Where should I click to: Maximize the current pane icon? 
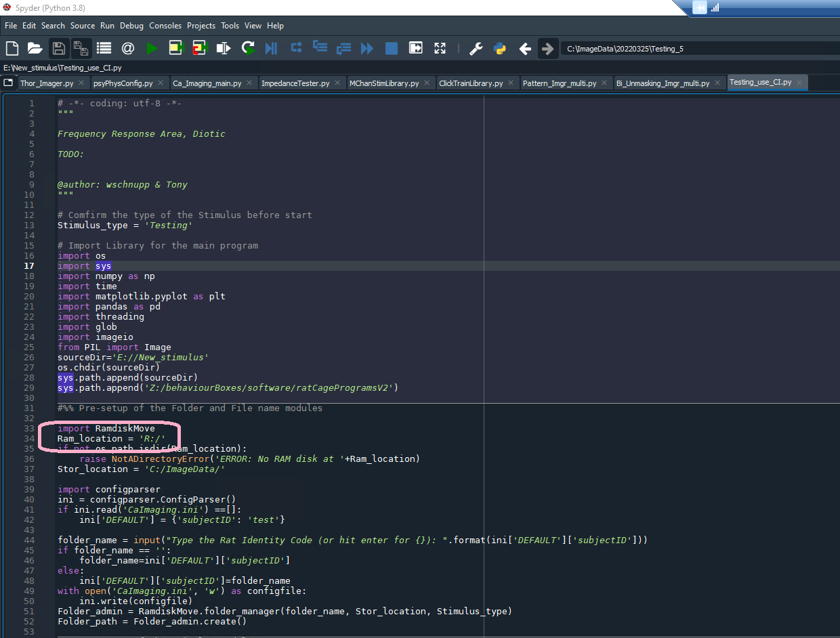pyautogui.click(x=440, y=48)
